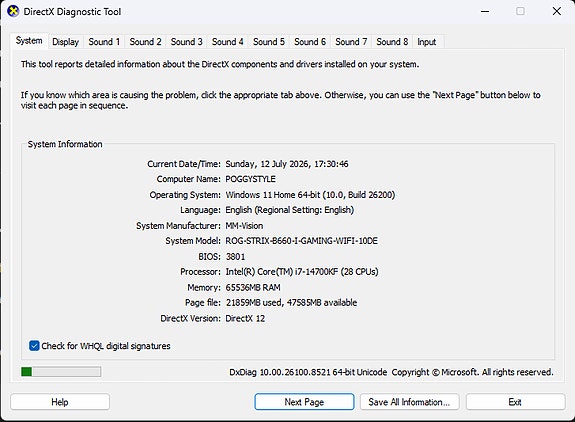This screenshot has height=422, width=575.
Task: Click the green loading progress bar
Action: coord(61,372)
